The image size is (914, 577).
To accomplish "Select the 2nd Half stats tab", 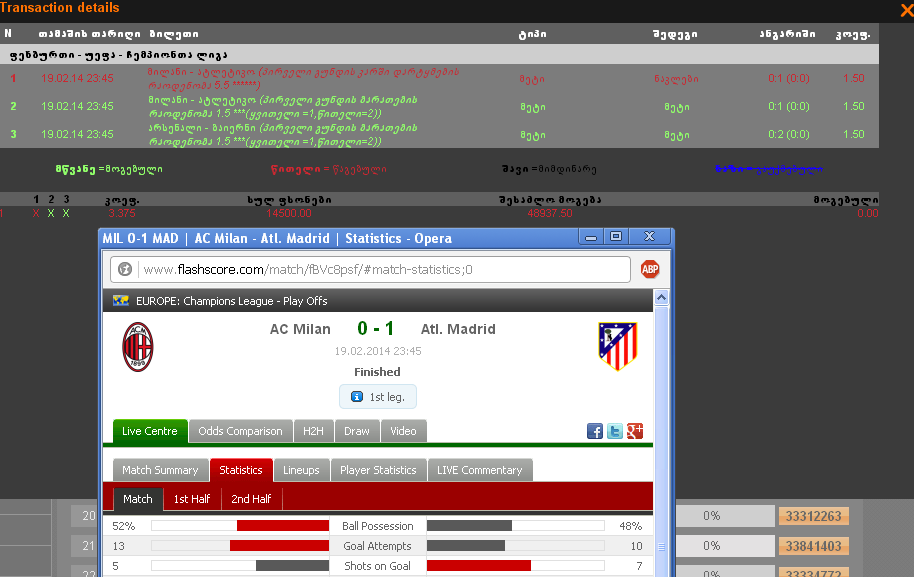I will [251, 499].
